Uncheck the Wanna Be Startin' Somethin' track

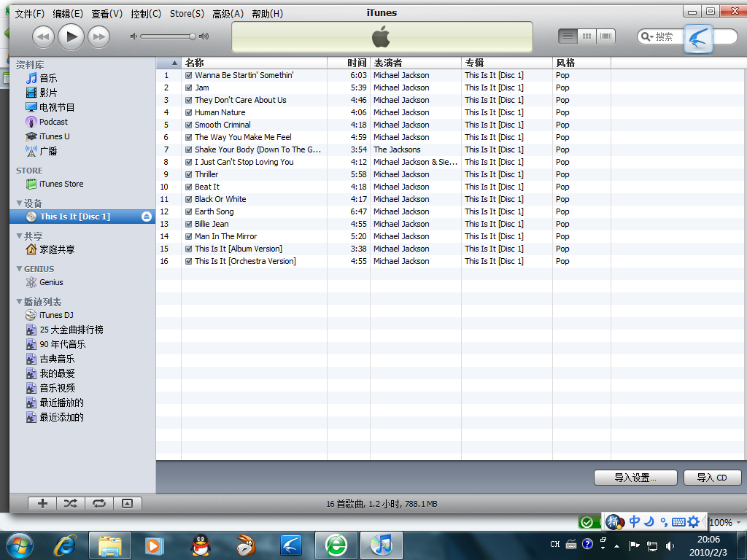(189, 75)
